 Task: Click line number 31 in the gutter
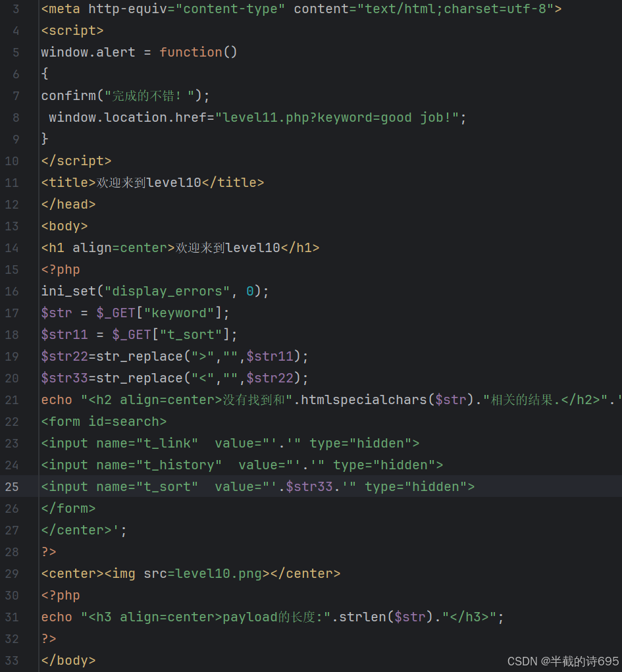(x=12, y=617)
